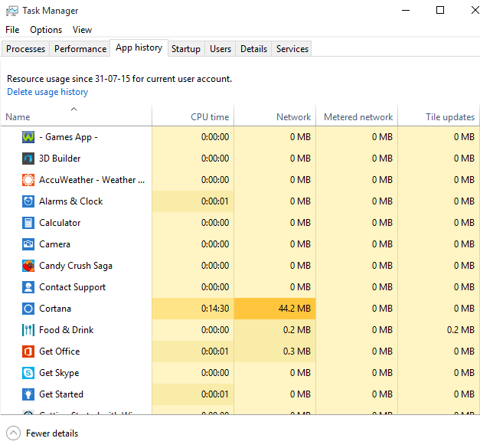Toggle Name sort via column arrow
Image resolution: width=480 pixels, height=448 pixels.
[73, 109]
